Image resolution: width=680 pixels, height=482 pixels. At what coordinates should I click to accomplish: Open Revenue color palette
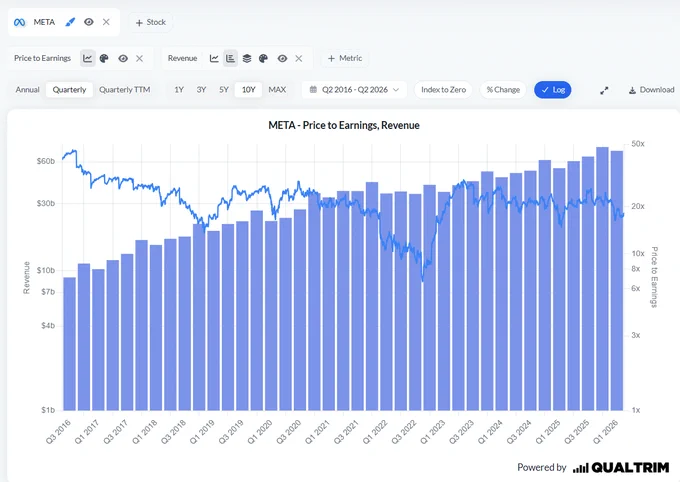(263, 58)
